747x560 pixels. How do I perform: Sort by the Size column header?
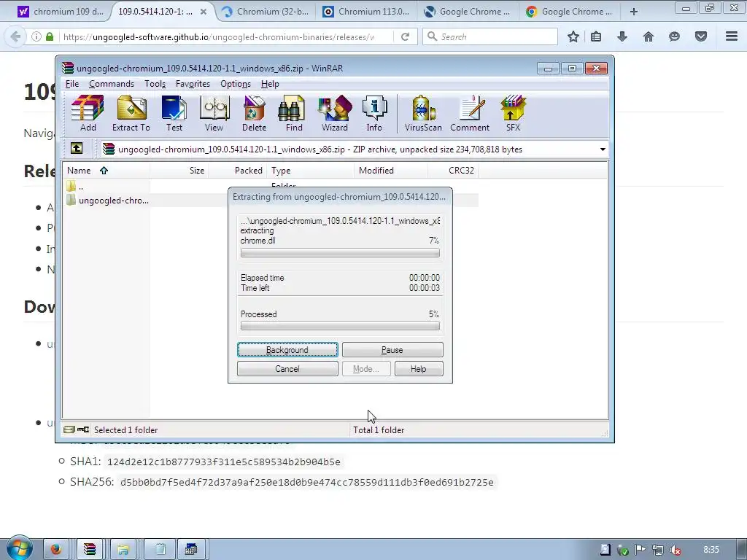coord(179,171)
